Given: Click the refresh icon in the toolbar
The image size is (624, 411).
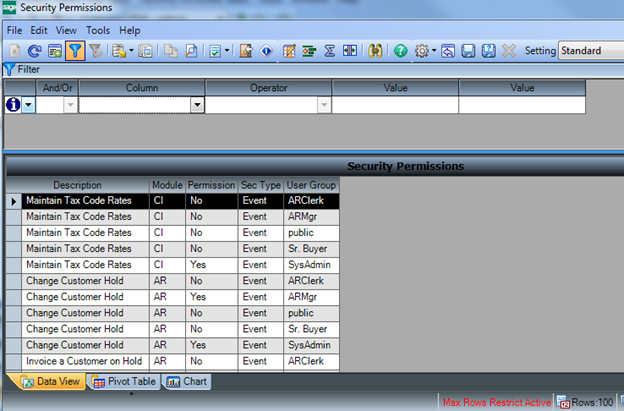Looking at the screenshot, I should pyautogui.click(x=34, y=50).
